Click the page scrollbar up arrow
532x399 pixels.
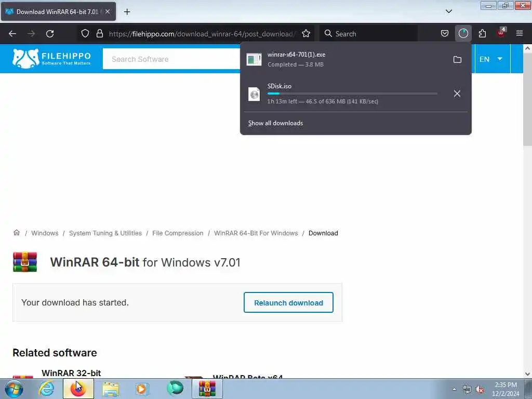527,48
